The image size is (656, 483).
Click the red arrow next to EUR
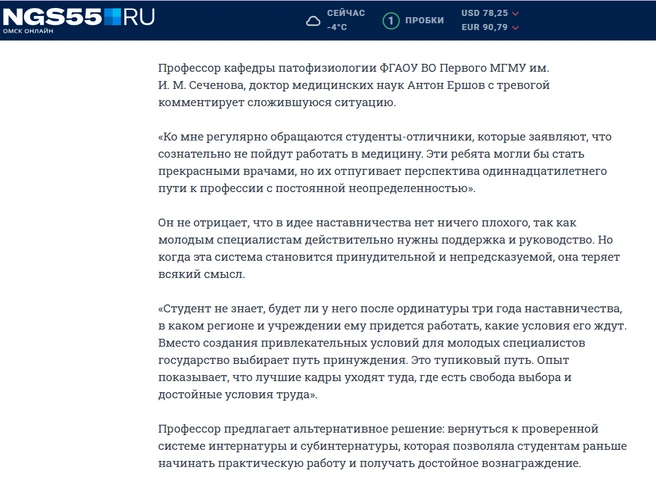[515, 28]
